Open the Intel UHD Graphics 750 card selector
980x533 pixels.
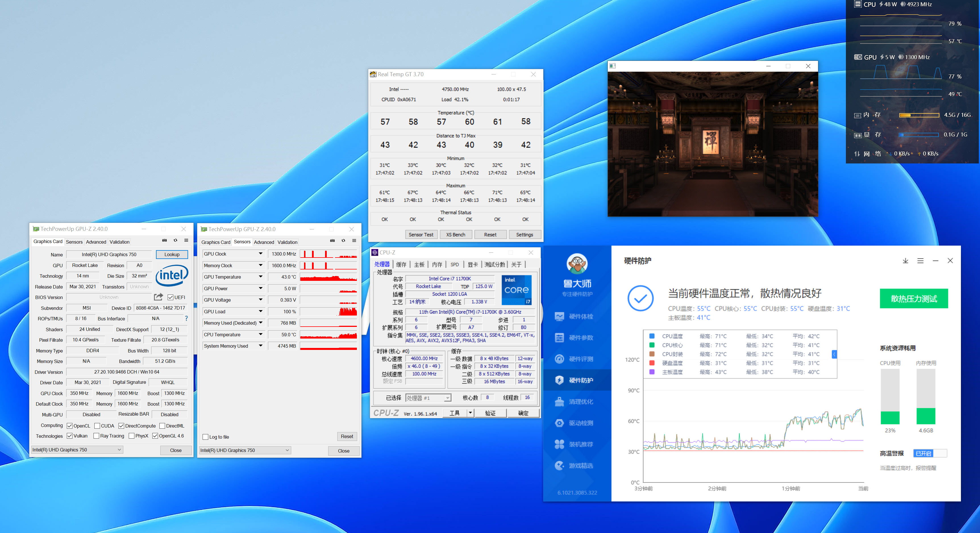(x=77, y=450)
